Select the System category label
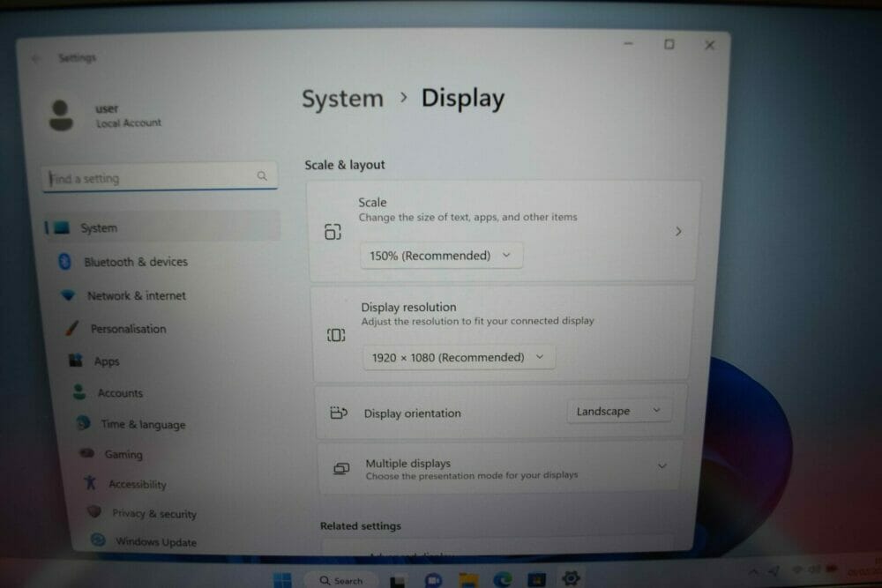 (99, 227)
